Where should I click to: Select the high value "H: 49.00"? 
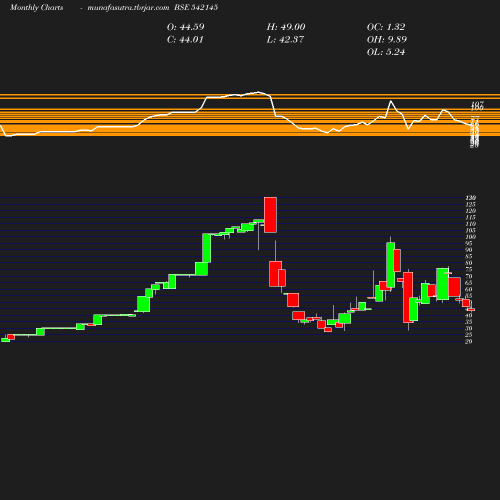point(286,27)
